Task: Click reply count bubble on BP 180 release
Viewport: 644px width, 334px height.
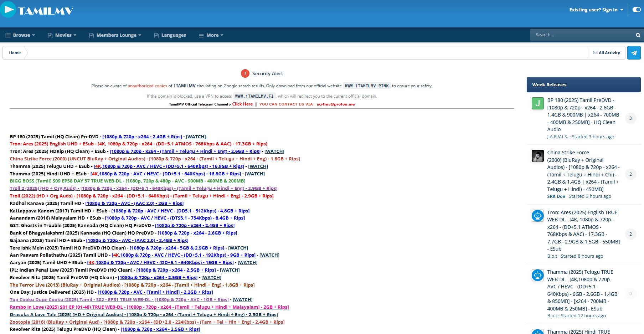Action: coord(630,118)
